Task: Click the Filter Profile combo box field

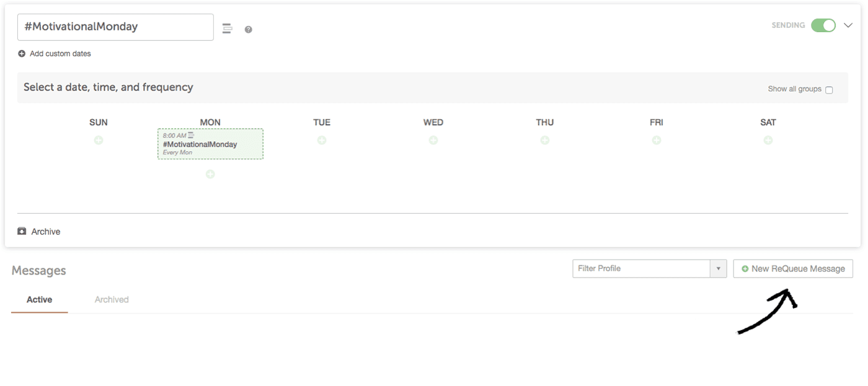Action: click(x=641, y=268)
